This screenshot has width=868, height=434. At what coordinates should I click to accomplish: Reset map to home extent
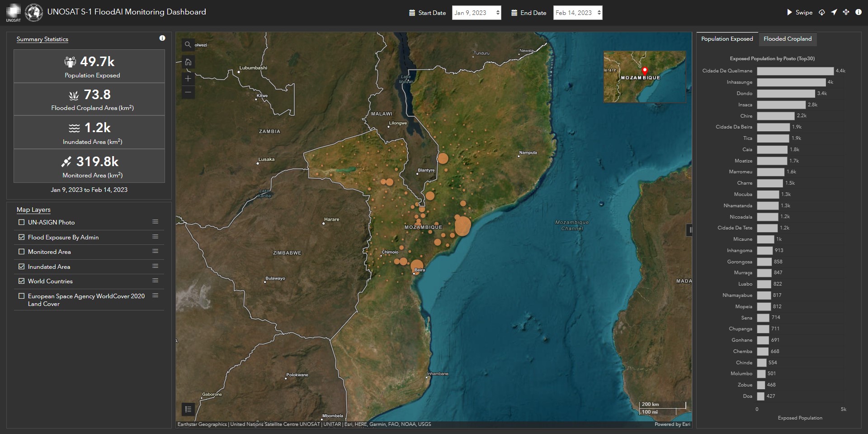[188, 62]
